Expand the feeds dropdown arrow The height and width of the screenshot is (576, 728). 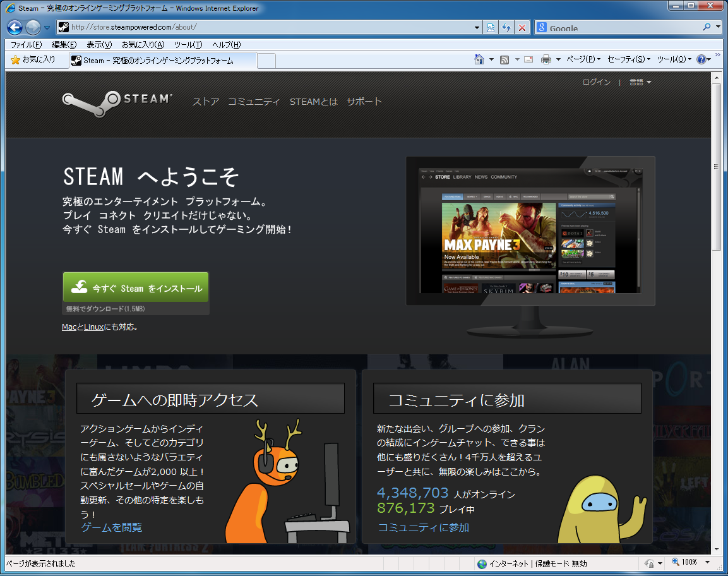(x=517, y=59)
